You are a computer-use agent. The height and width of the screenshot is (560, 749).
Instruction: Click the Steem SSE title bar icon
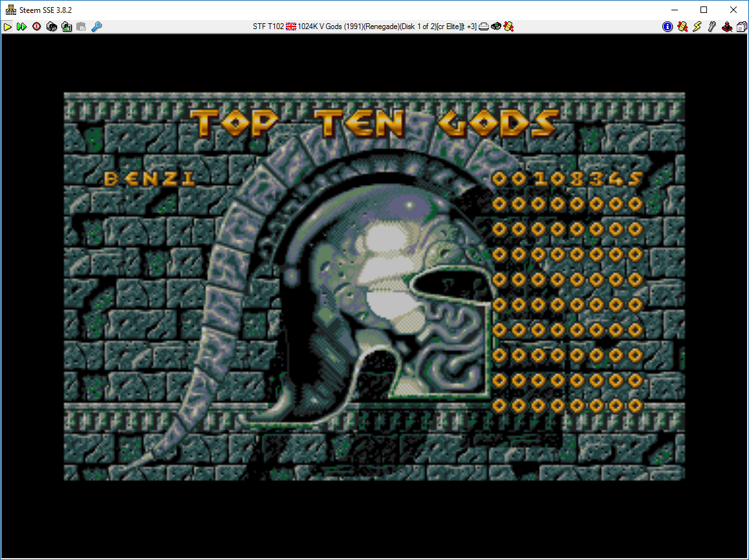pyautogui.click(x=10, y=10)
